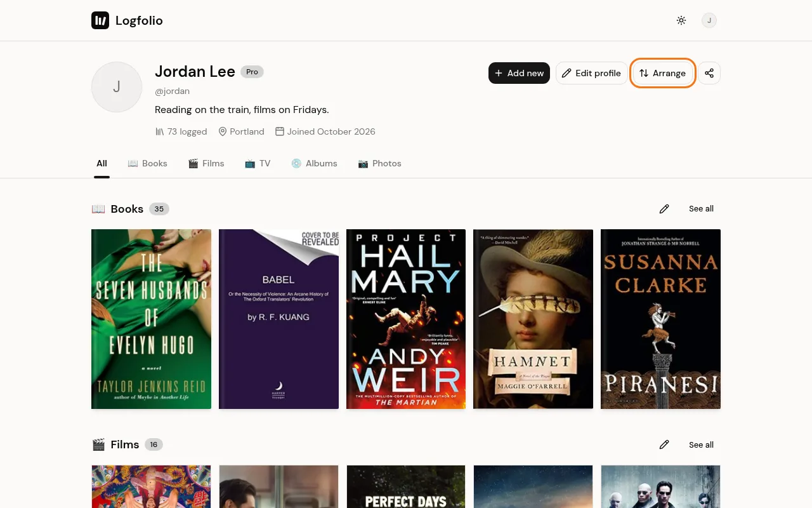Click the Books section heading
This screenshot has width=812, height=508.
tap(127, 209)
